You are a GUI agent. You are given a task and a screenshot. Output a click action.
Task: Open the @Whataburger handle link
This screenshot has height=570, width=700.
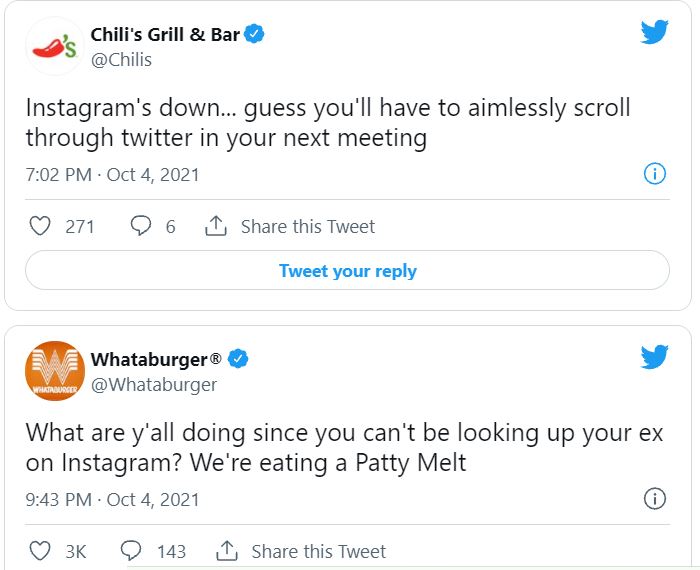coord(154,385)
